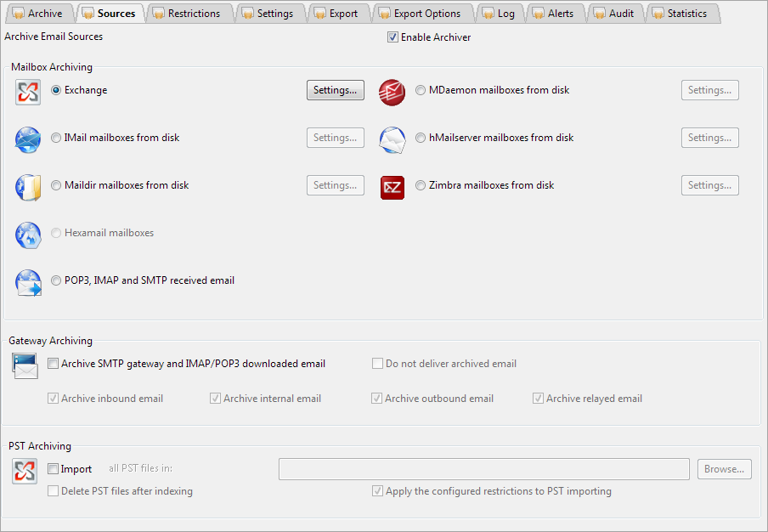
Task: Open Exchange Settings button
Action: coord(335,90)
